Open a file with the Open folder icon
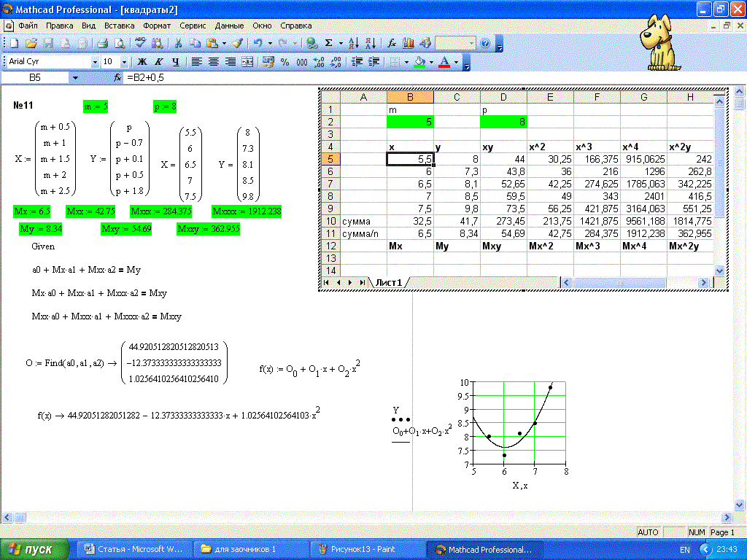 [x=31, y=44]
